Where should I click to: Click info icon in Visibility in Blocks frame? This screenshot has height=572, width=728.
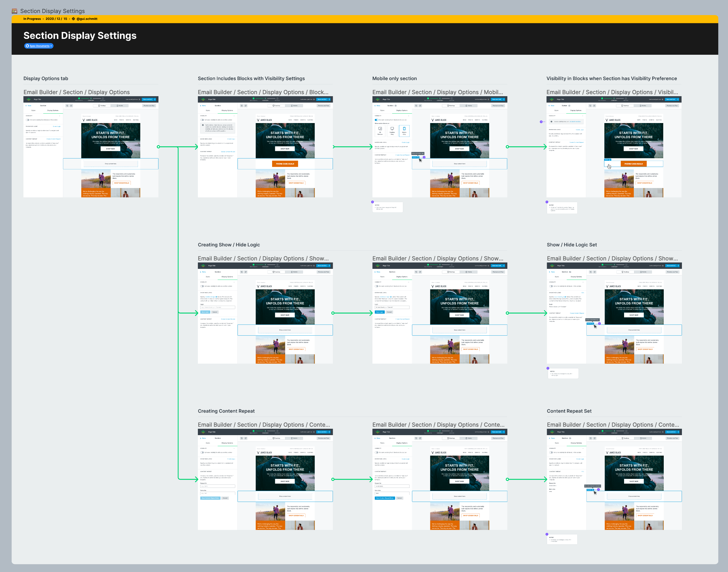[x=551, y=122]
